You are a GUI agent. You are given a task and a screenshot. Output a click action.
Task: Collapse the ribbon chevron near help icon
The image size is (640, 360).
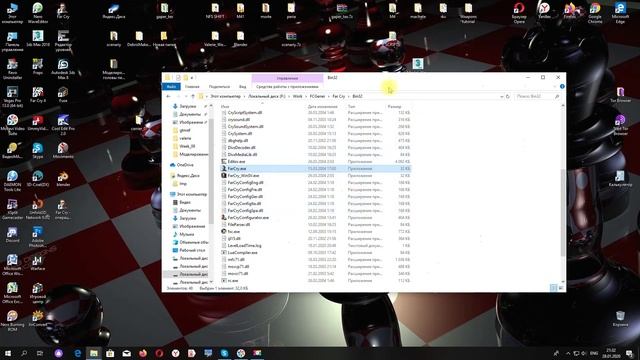[x=555, y=87]
